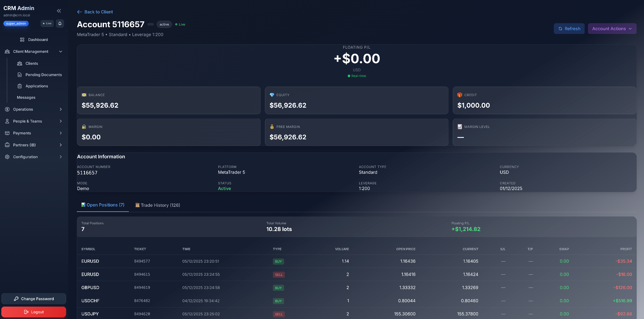
Task: Click the Refresh button
Action: tap(569, 29)
